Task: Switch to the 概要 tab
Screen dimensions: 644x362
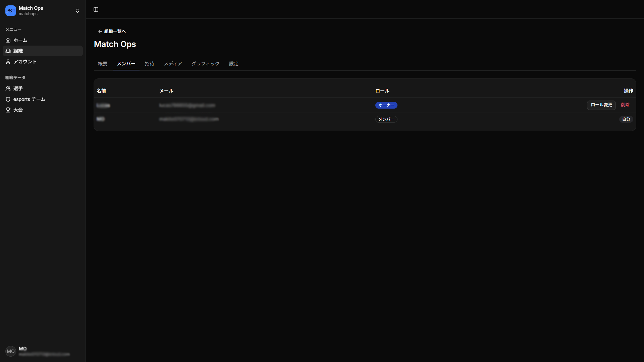Action: [x=103, y=64]
